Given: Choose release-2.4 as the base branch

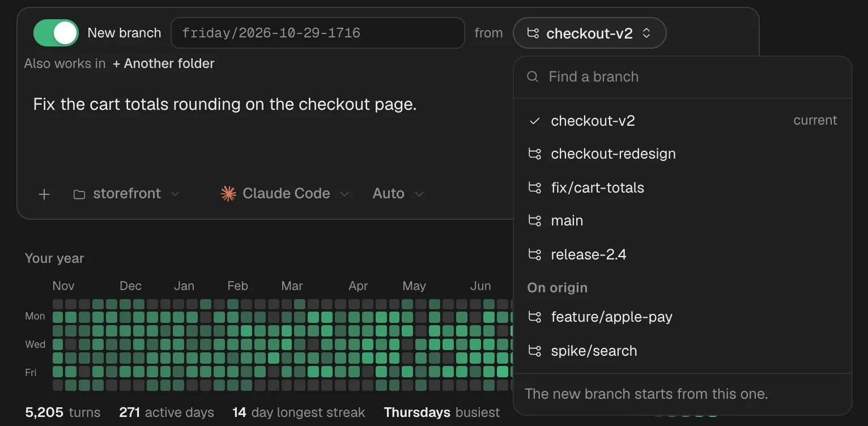Looking at the screenshot, I should pyautogui.click(x=683, y=254).
